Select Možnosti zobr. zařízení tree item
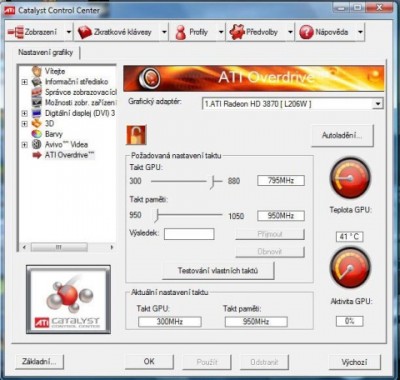400x380 pixels. click(81, 102)
